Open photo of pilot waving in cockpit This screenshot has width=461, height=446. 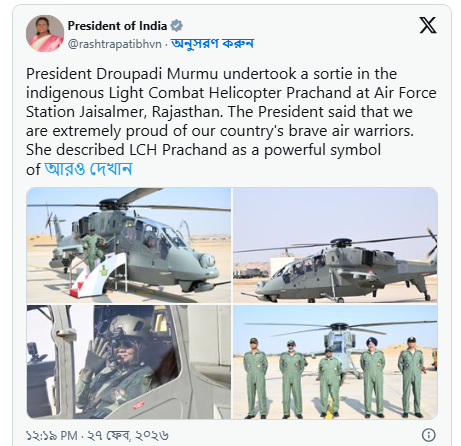point(129,362)
